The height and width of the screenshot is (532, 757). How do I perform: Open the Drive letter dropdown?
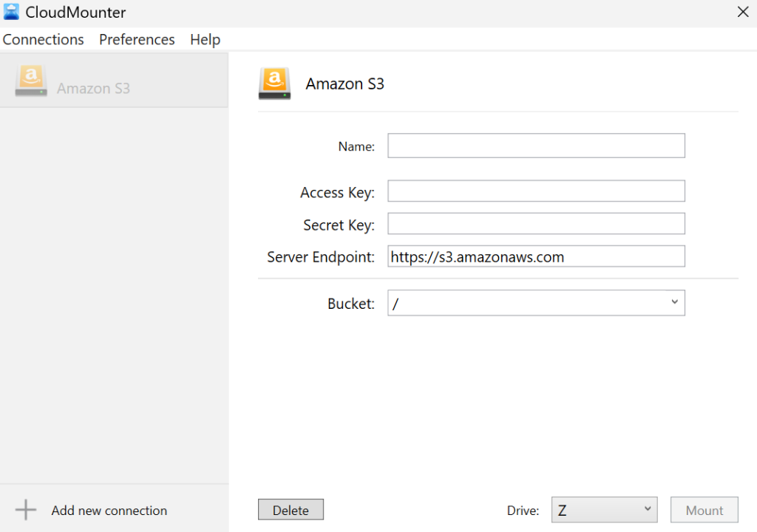coord(604,509)
